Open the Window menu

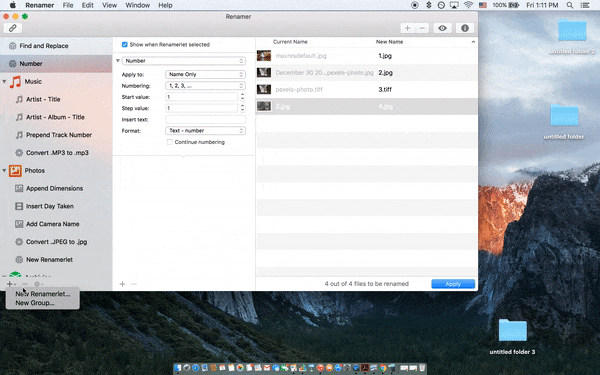(138, 5)
